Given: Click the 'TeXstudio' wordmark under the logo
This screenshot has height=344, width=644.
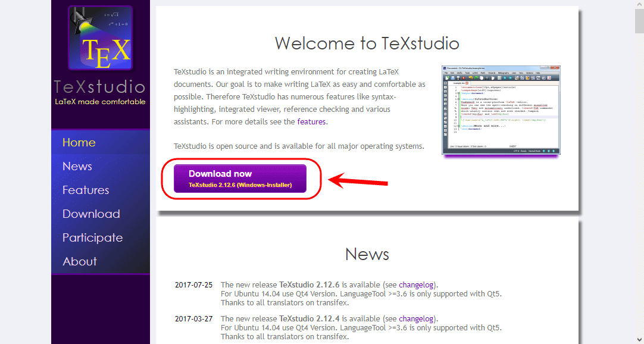Looking at the screenshot, I should tap(100, 87).
